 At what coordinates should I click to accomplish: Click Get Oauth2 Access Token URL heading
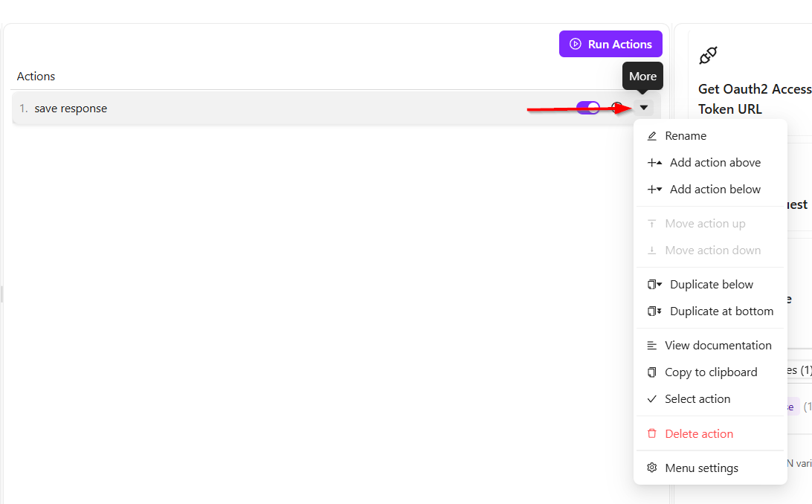coord(754,99)
